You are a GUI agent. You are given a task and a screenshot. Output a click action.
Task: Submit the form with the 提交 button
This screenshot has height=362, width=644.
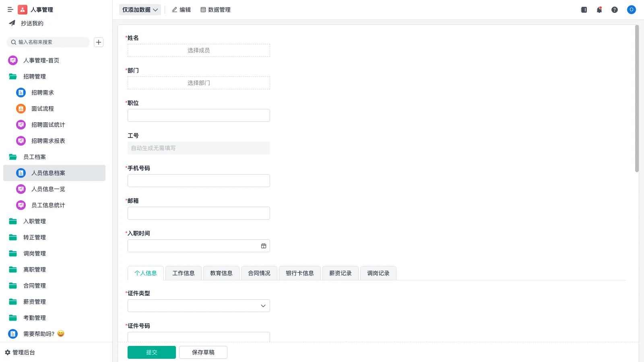point(152,352)
